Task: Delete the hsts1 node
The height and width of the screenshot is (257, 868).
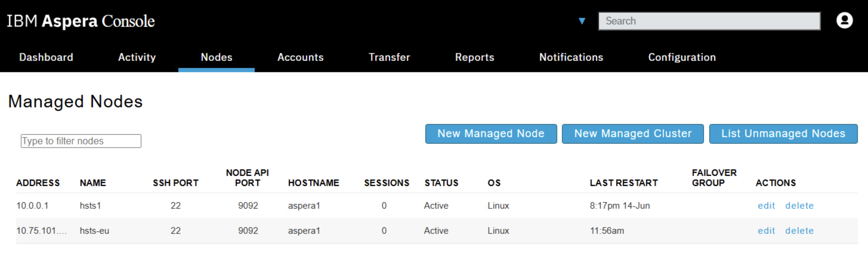Action: 799,205
